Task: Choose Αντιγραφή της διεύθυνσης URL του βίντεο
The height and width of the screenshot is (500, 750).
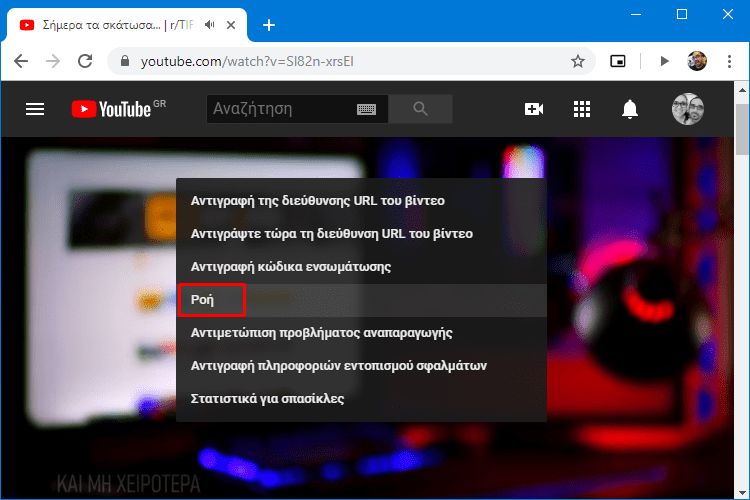Action: pyautogui.click(x=362, y=200)
